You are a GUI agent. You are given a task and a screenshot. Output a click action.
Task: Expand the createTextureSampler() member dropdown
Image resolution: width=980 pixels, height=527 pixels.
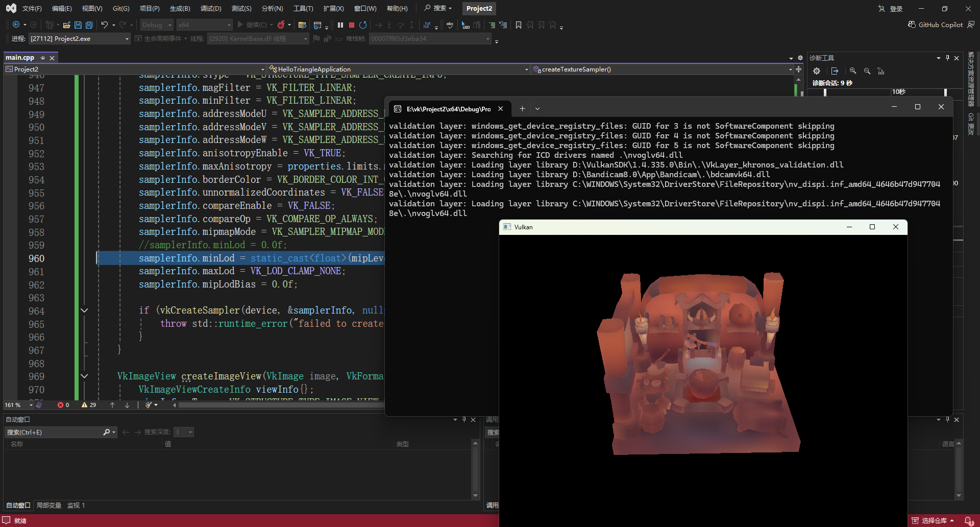pos(791,69)
